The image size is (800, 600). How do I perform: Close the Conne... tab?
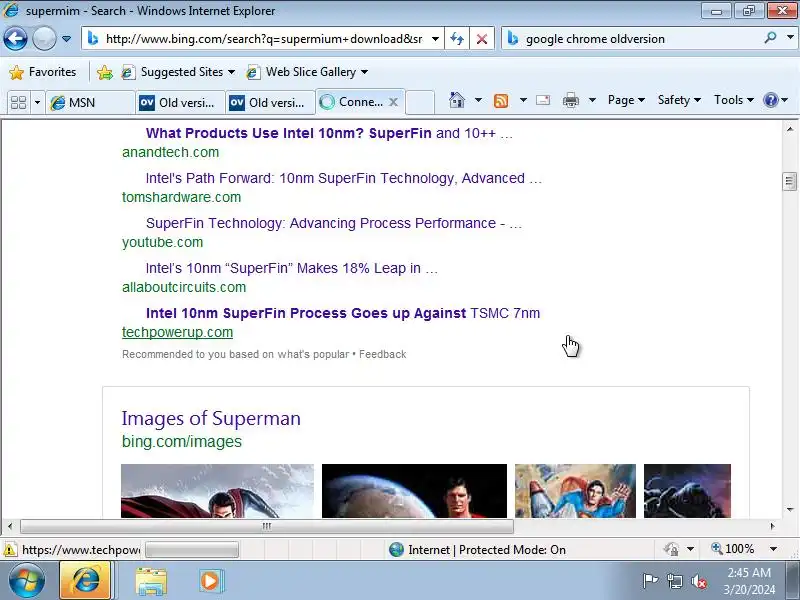pyautogui.click(x=393, y=102)
